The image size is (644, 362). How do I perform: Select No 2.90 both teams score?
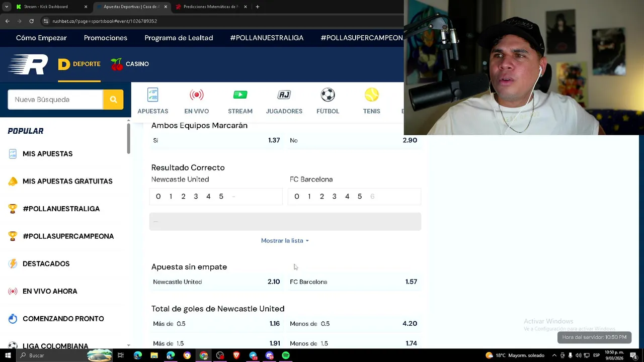pos(354,140)
